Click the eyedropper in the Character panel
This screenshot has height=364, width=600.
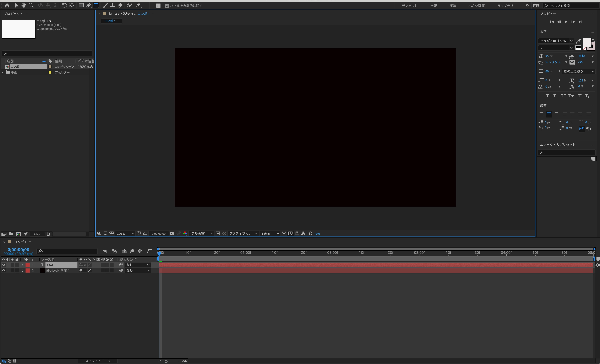pos(578,41)
